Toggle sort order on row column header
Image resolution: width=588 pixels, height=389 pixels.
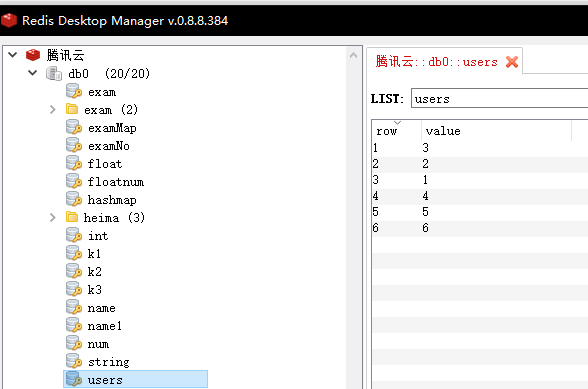point(397,131)
